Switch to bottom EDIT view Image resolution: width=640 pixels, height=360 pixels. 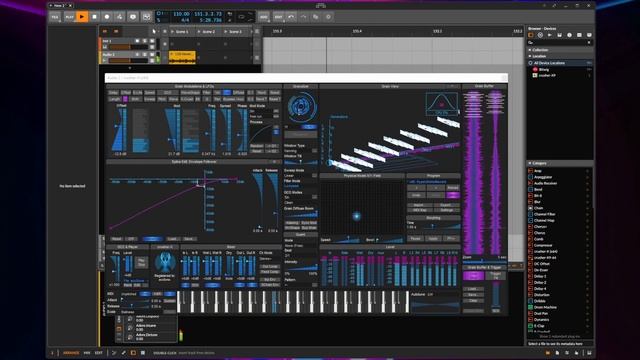click(x=99, y=353)
